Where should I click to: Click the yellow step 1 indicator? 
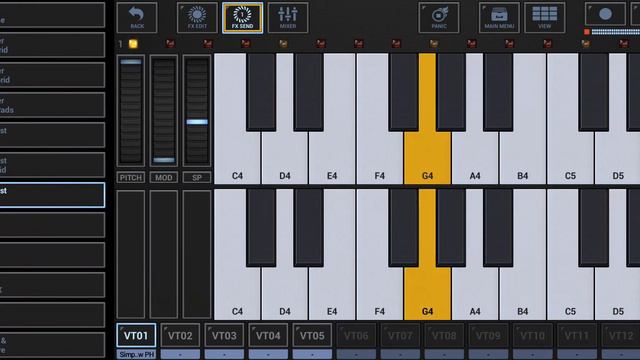click(x=133, y=44)
